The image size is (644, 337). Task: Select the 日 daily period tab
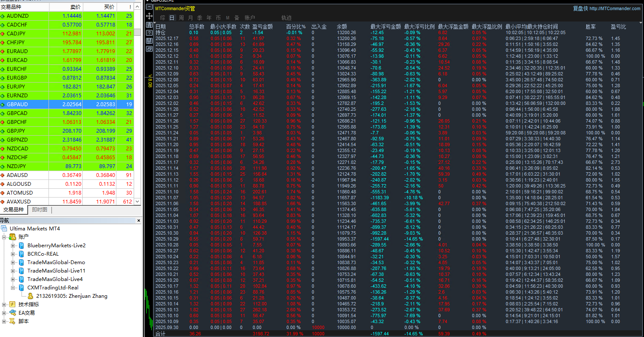point(172,18)
